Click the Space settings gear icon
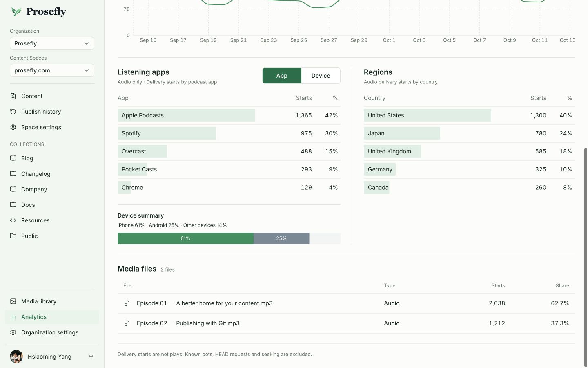Image resolution: width=588 pixels, height=368 pixels. click(x=13, y=127)
